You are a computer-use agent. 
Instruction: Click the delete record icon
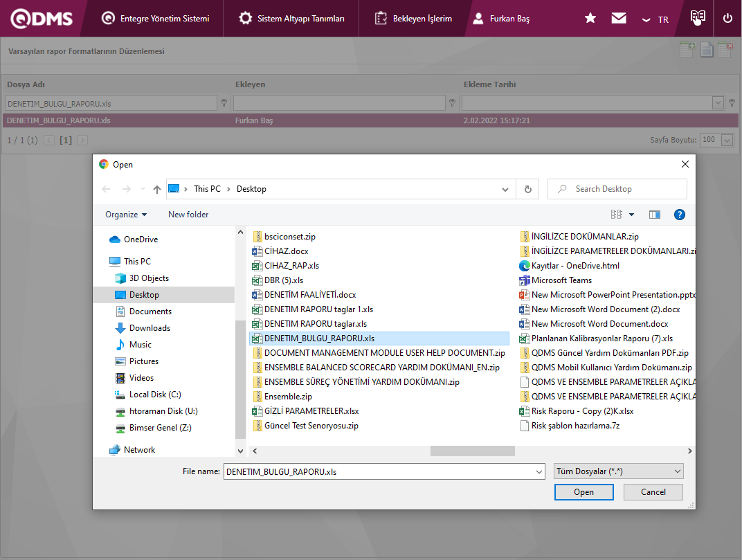tap(725, 50)
